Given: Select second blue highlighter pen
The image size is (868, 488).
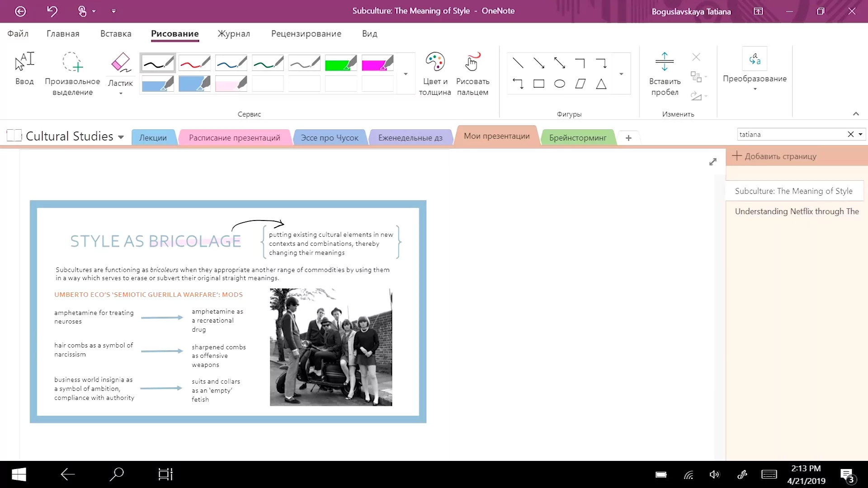Looking at the screenshot, I should (194, 84).
